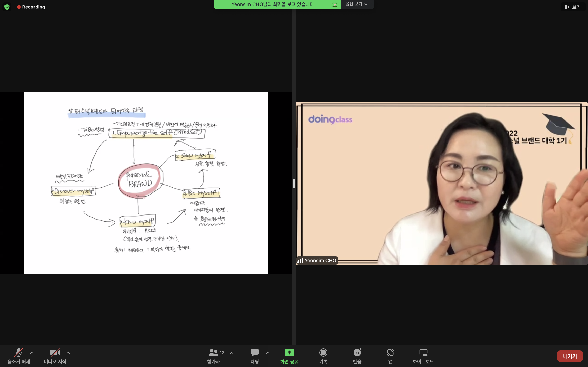588x367 pixels.
Task: Click the Share Screen (화면 공유) icon
Action: click(289, 353)
